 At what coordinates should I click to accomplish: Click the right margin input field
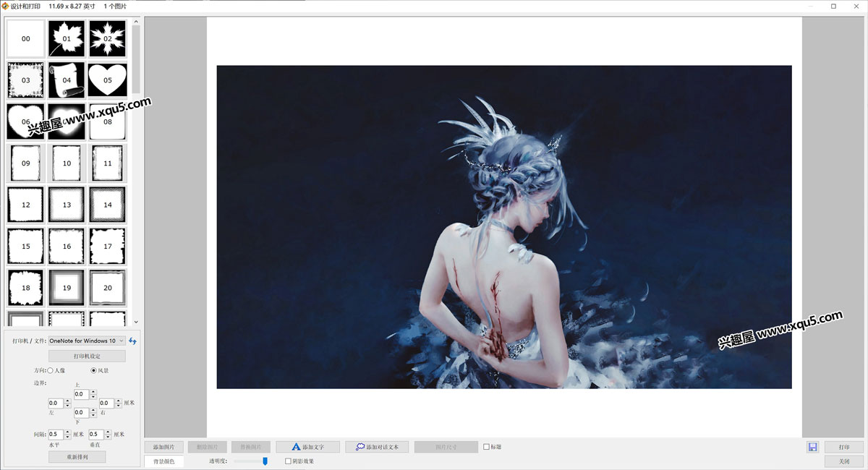(106, 403)
